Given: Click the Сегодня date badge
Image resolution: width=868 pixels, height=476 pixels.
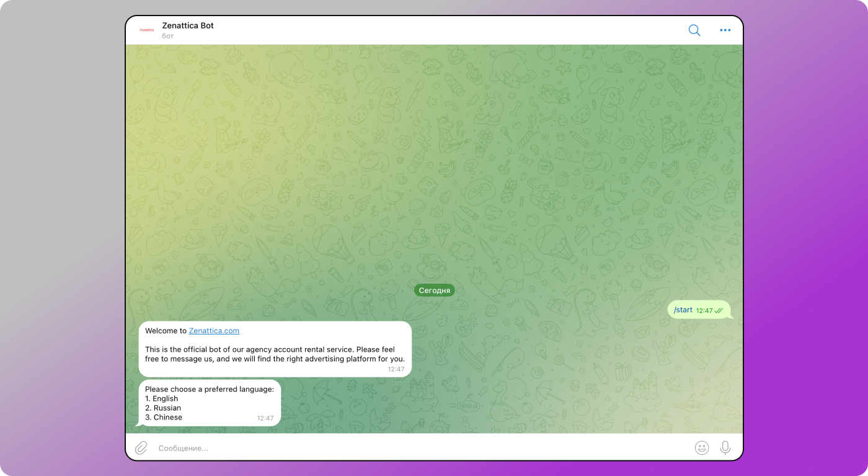Looking at the screenshot, I should coord(434,290).
